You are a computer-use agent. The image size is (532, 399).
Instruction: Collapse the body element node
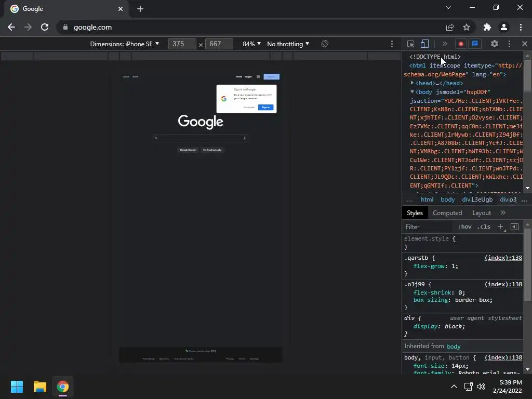(412, 91)
